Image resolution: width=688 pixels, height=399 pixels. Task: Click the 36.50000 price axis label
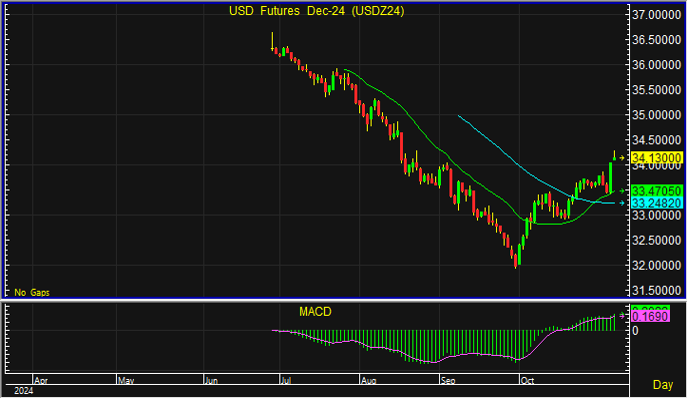(656, 40)
